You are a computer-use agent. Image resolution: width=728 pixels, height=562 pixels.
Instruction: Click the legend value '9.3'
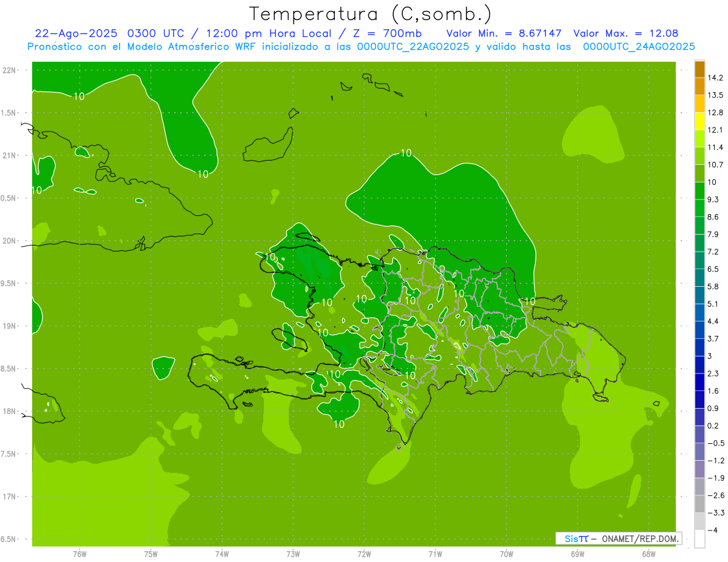[713, 199]
